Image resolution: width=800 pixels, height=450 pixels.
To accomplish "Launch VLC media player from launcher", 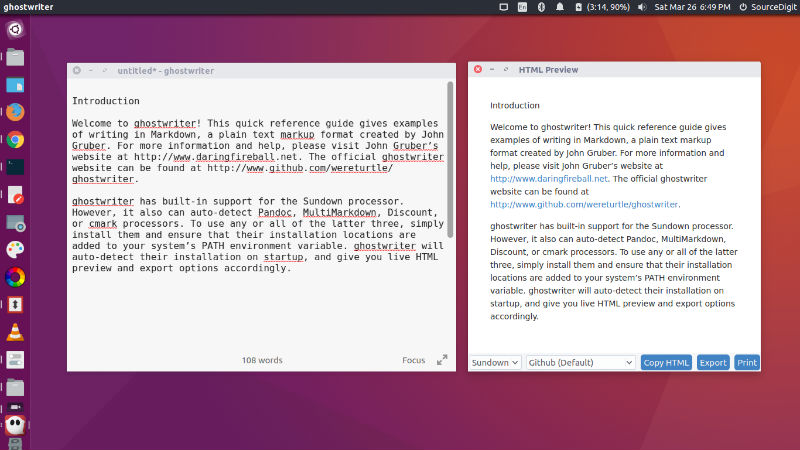I will [15, 332].
